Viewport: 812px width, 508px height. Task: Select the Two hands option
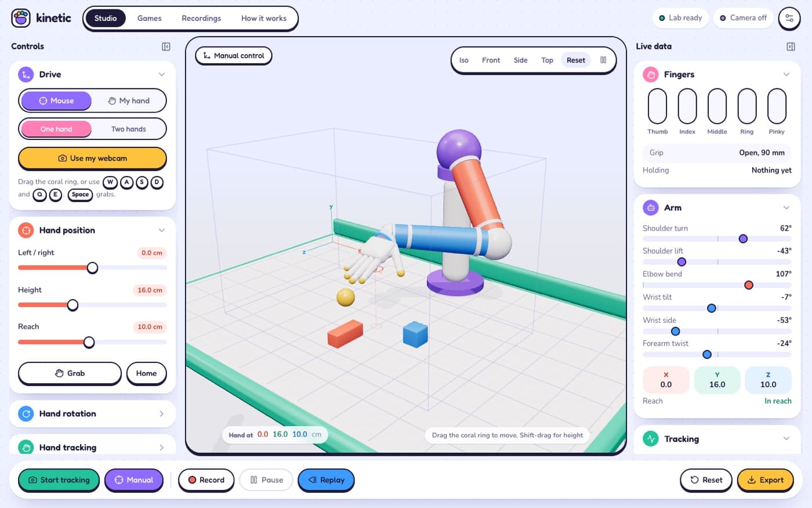point(129,129)
